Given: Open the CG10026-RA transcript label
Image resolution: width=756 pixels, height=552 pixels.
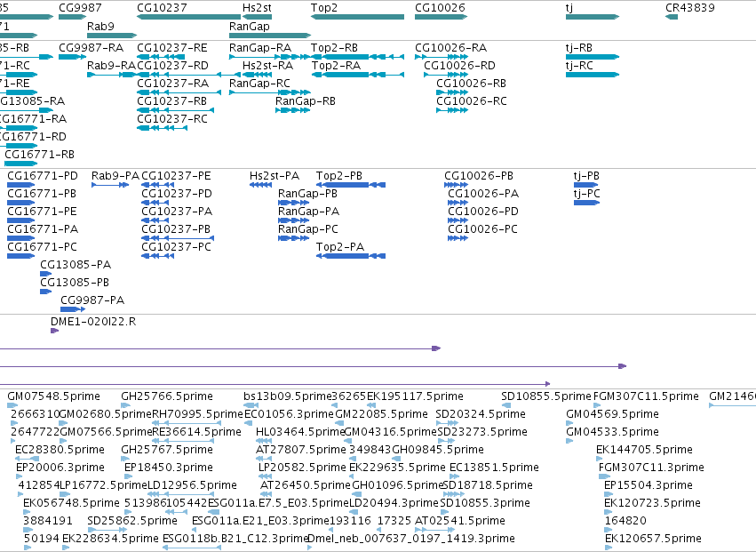Looking at the screenshot, I should pyautogui.click(x=450, y=48).
